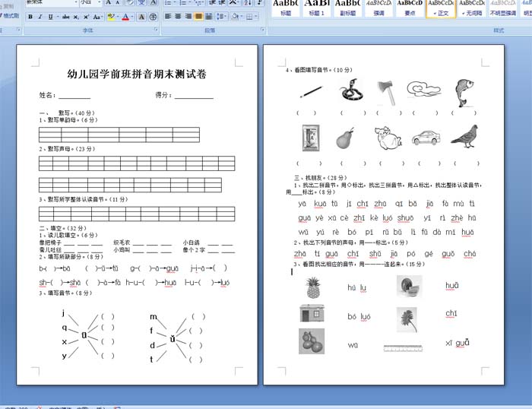Apply 无间隔 no spacing style
The width and height of the screenshot is (532, 409).
tap(472, 8)
